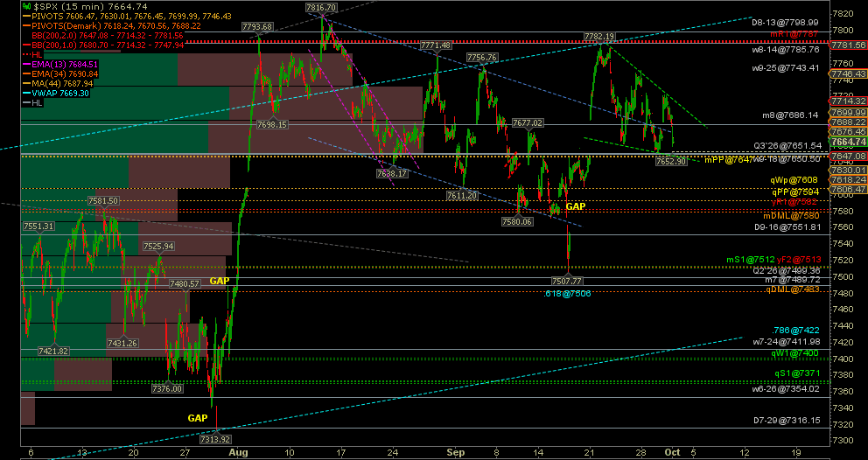The width and height of the screenshot is (868, 460).
Task: Click the qPP@7594 pivot label
Action: pyautogui.click(x=795, y=192)
